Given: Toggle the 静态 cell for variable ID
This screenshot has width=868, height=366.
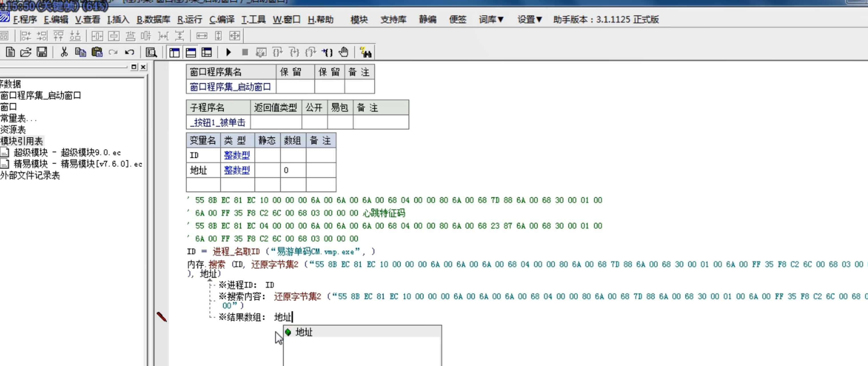Looking at the screenshot, I should tap(267, 155).
